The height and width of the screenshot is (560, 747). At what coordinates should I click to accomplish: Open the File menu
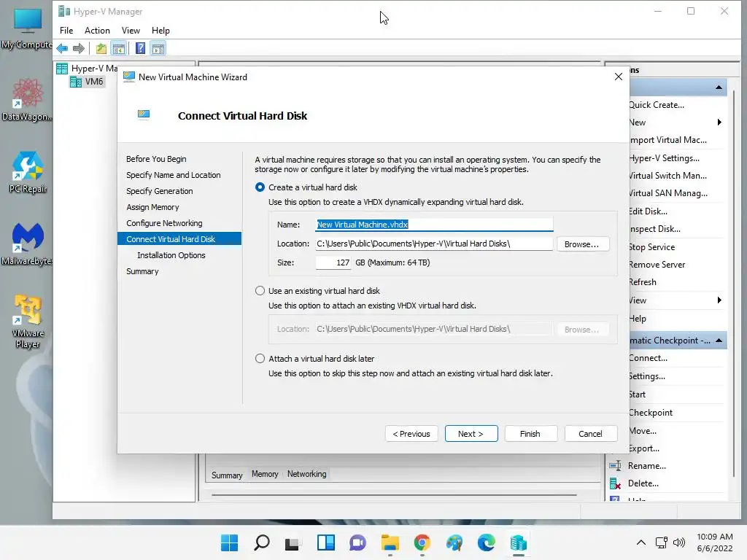66,31
